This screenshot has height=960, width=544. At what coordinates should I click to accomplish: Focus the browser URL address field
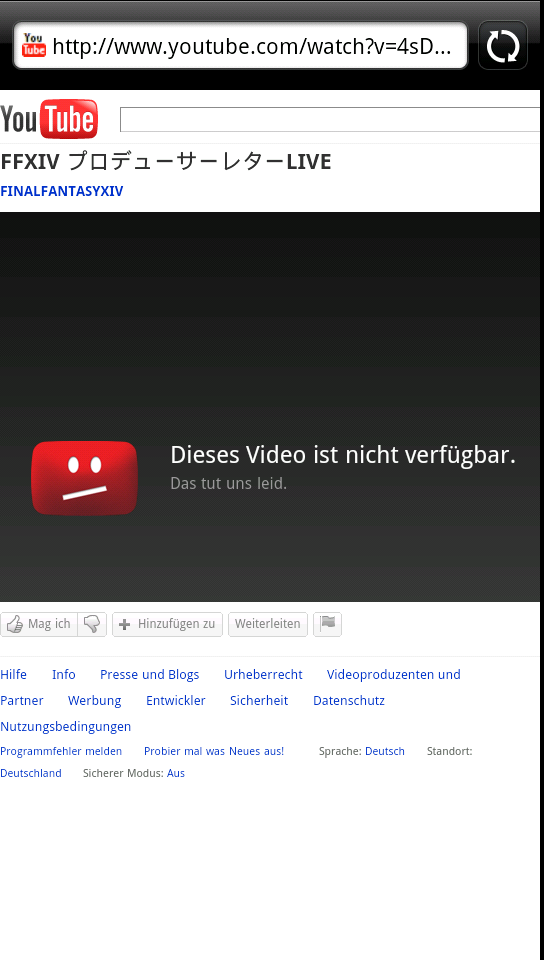pyautogui.click(x=240, y=46)
